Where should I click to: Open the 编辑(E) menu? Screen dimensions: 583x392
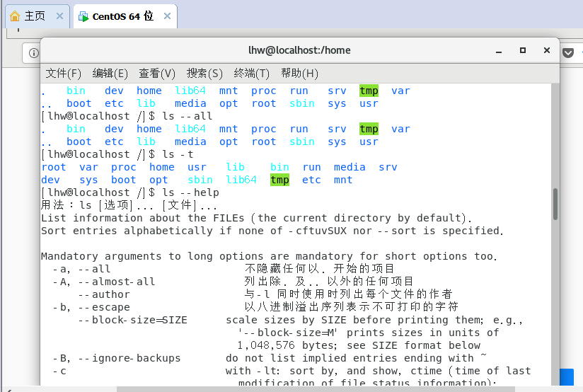110,74
